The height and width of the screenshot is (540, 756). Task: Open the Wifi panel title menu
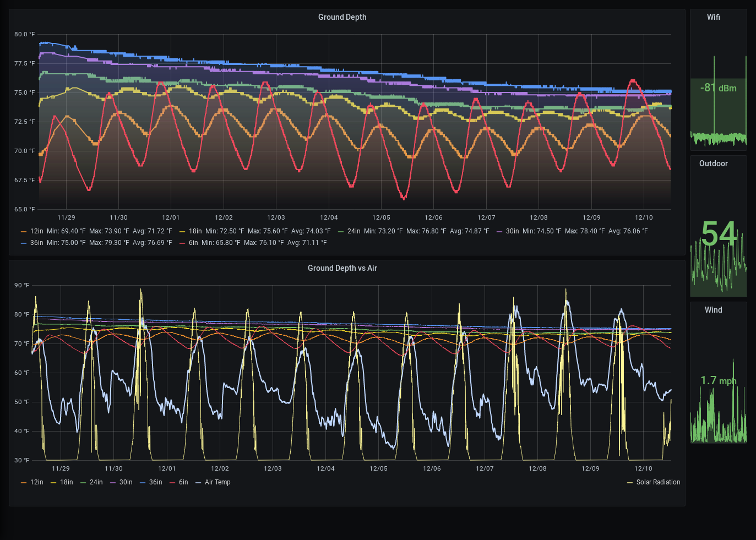[713, 17]
